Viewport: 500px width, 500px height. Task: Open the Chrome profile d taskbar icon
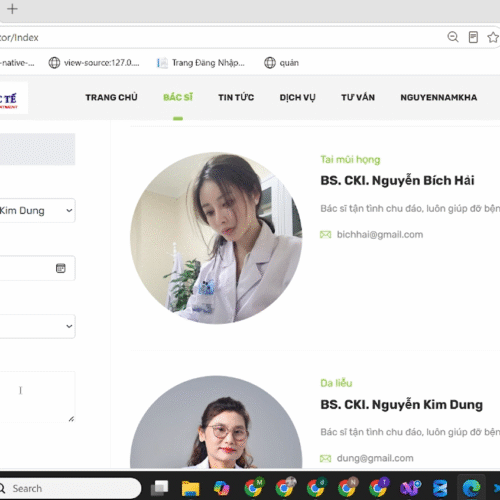tap(316, 487)
